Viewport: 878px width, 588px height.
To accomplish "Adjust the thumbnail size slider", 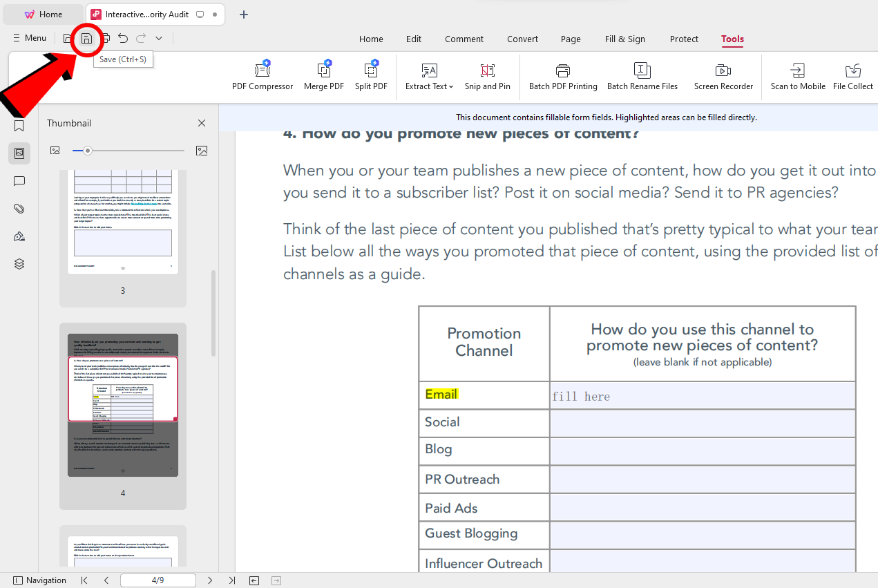I will 88,151.
